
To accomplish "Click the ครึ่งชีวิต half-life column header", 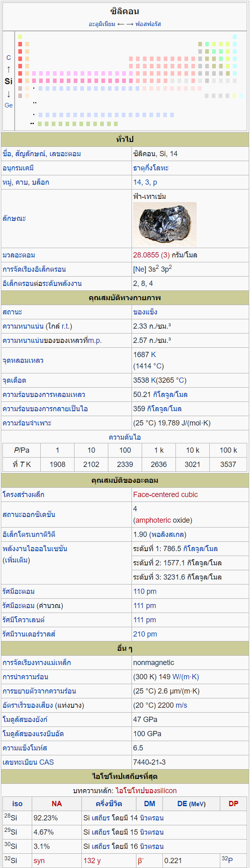I will [109, 804].
